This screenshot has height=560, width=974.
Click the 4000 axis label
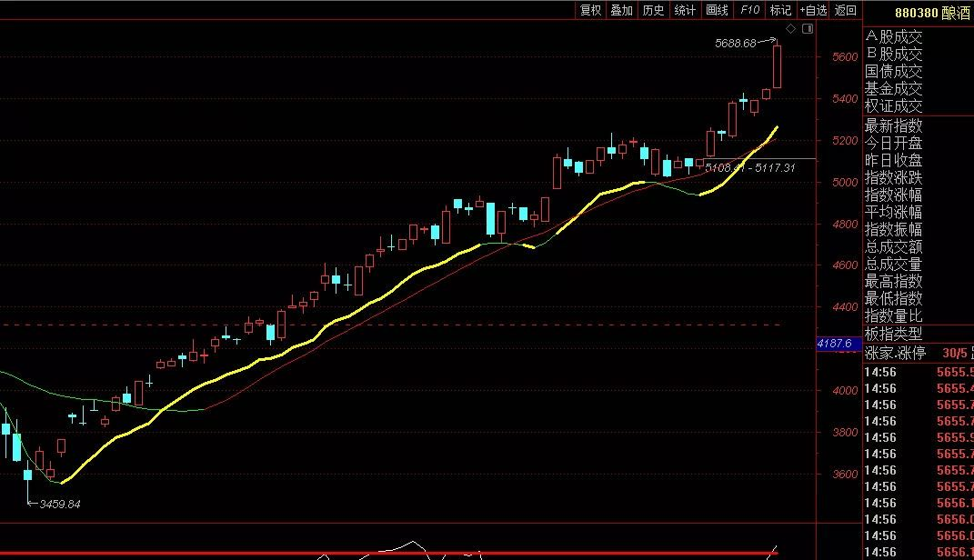tap(845, 391)
